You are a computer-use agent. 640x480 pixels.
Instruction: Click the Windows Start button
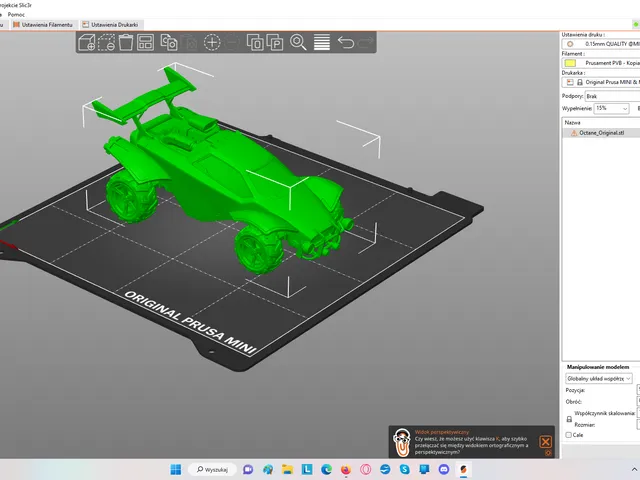(x=176, y=469)
